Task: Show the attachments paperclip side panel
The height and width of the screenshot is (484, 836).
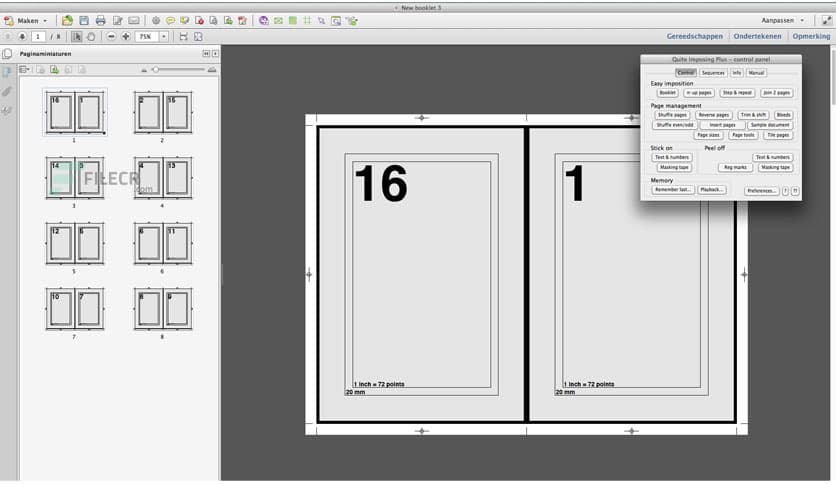Action: tap(7, 92)
